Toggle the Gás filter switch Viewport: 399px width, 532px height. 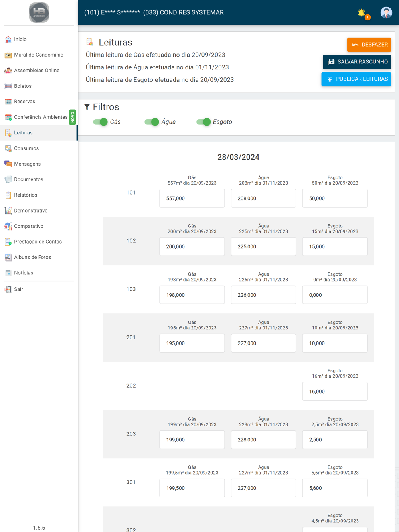101,122
